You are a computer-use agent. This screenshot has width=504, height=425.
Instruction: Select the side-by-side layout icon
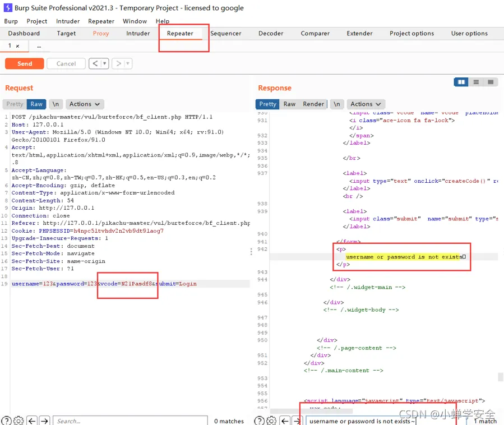coord(461,82)
